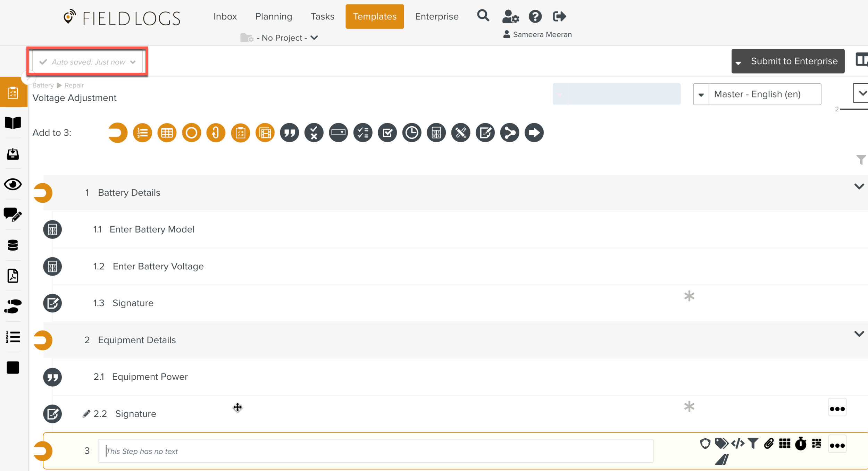This screenshot has height=471, width=868.
Task: Add the loop element from the toolbar
Action: click(216, 133)
